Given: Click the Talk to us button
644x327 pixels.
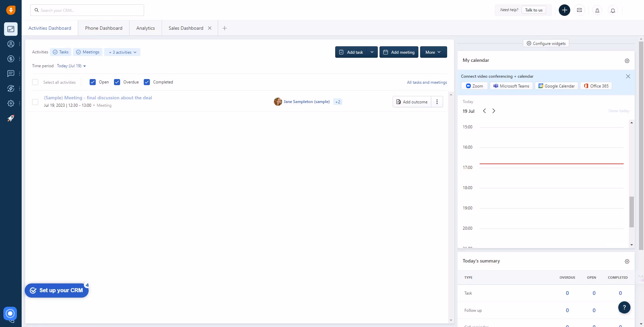Looking at the screenshot, I should (534, 10).
